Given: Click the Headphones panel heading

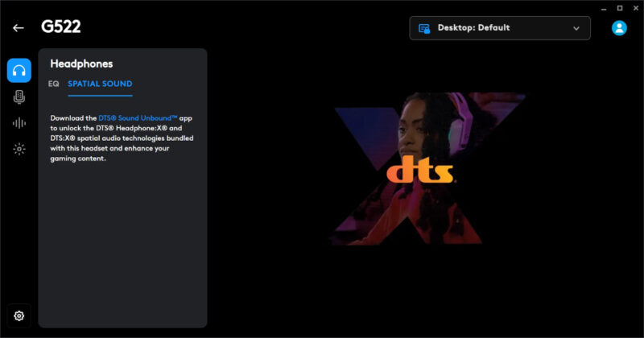Looking at the screenshot, I should pyautogui.click(x=81, y=64).
